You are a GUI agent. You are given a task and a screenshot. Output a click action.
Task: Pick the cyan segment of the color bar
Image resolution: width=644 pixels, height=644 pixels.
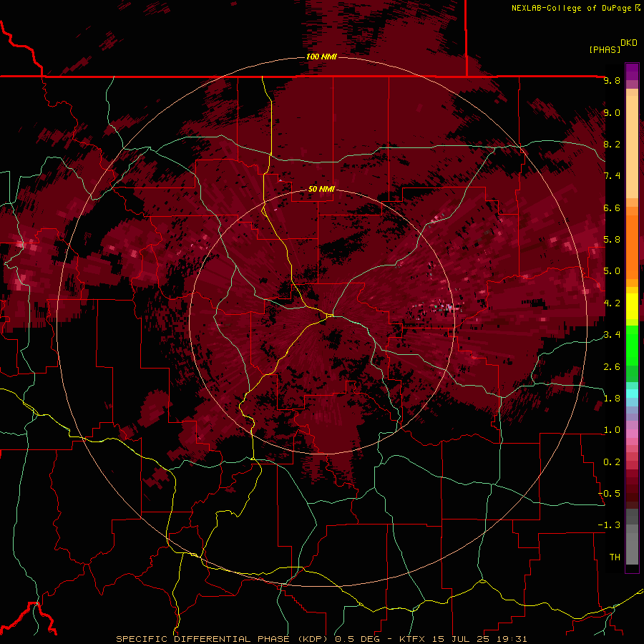coord(632,394)
